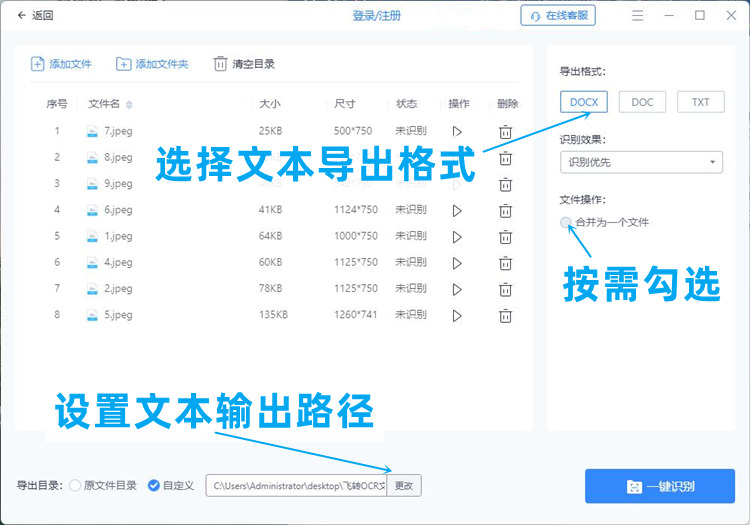
Task: Delete the 2.jpeg file row
Action: pyautogui.click(x=506, y=290)
